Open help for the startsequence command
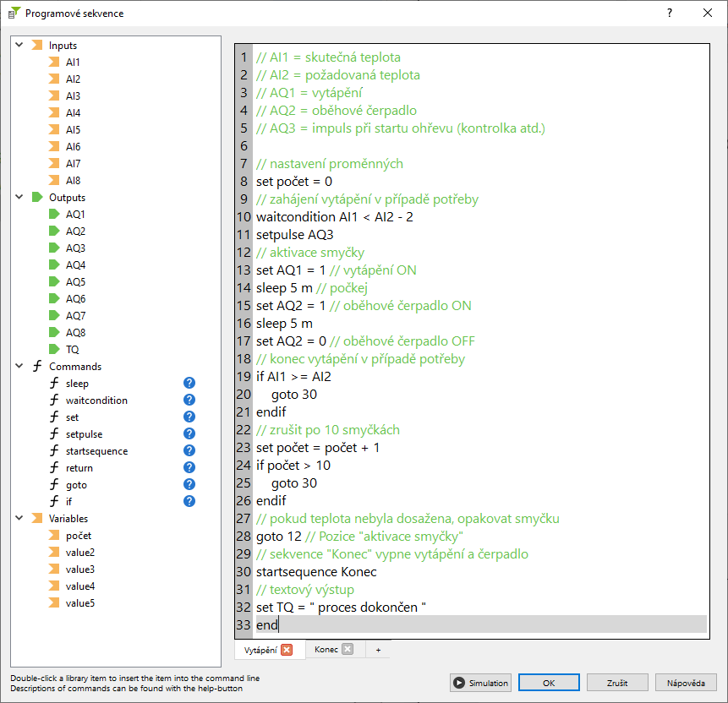This screenshot has height=703, width=728. [189, 450]
